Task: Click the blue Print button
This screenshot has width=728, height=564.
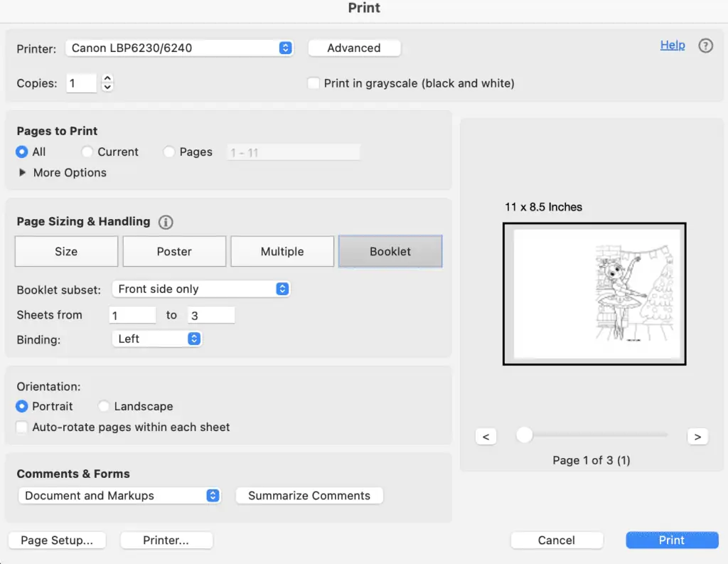Action: 672,541
